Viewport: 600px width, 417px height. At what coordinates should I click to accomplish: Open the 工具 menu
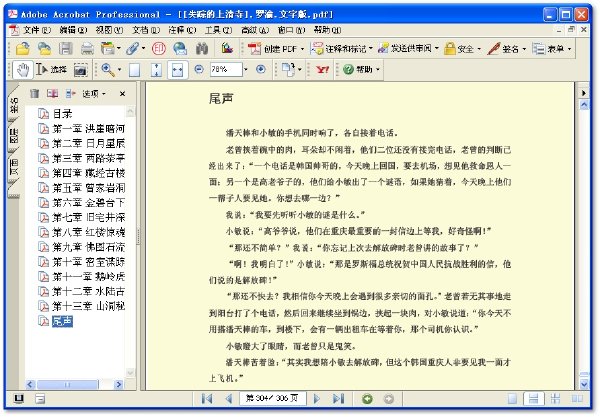pyautogui.click(x=218, y=30)
